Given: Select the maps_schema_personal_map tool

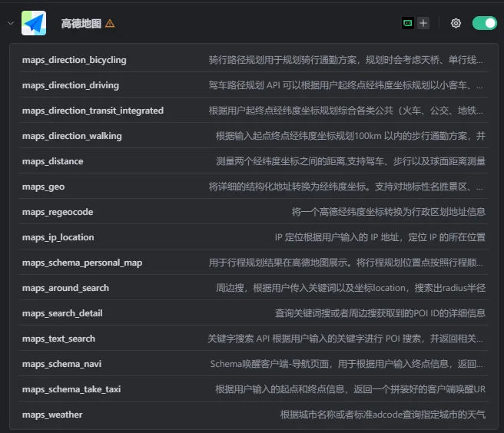Looking at the screenshot, I should [x=254, y=263].
